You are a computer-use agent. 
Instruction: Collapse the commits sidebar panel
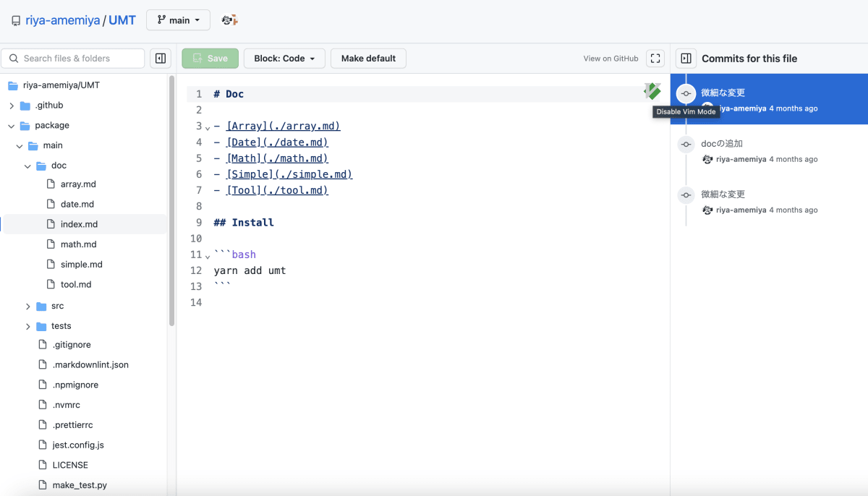coord(686,59)
